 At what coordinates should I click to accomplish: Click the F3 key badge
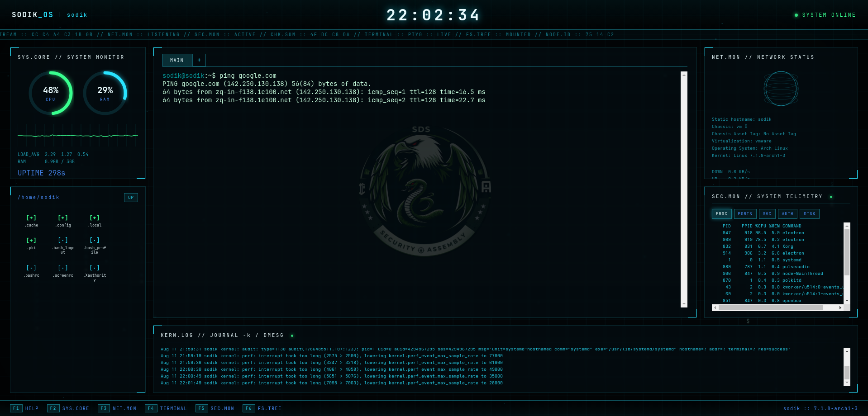click(104, 408)
